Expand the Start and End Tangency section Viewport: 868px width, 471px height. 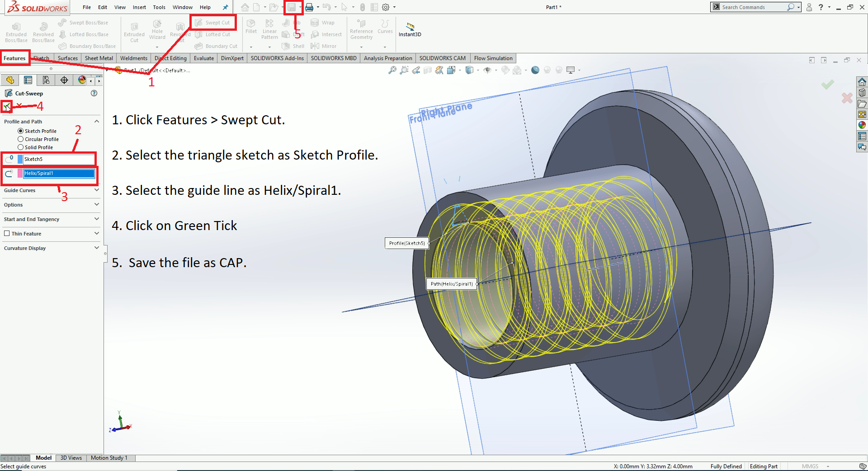coord(97,219)
